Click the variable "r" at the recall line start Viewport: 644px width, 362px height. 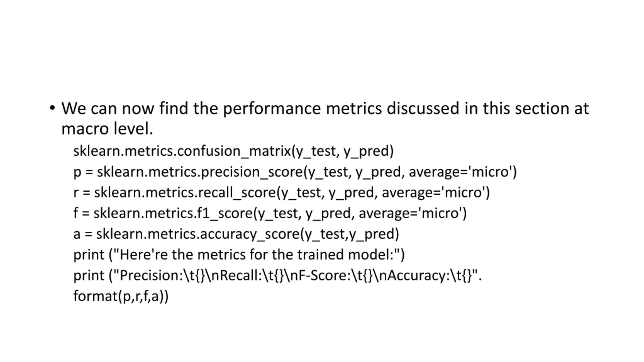[x=76, y=193]
